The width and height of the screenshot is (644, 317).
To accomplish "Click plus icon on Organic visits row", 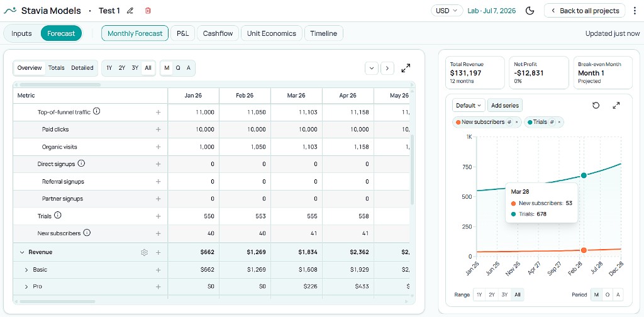I will click(158, 147).
